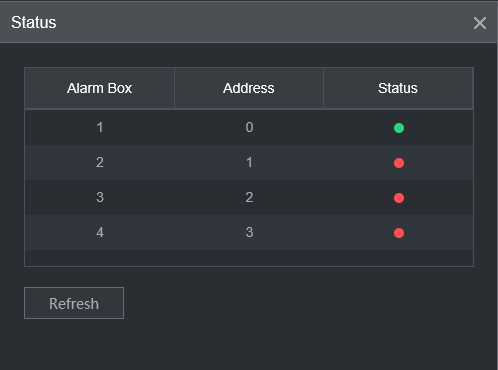This screenshot has width=498, height=370.
Task: Click address value 0 in first row
Action: coord(249,127)
